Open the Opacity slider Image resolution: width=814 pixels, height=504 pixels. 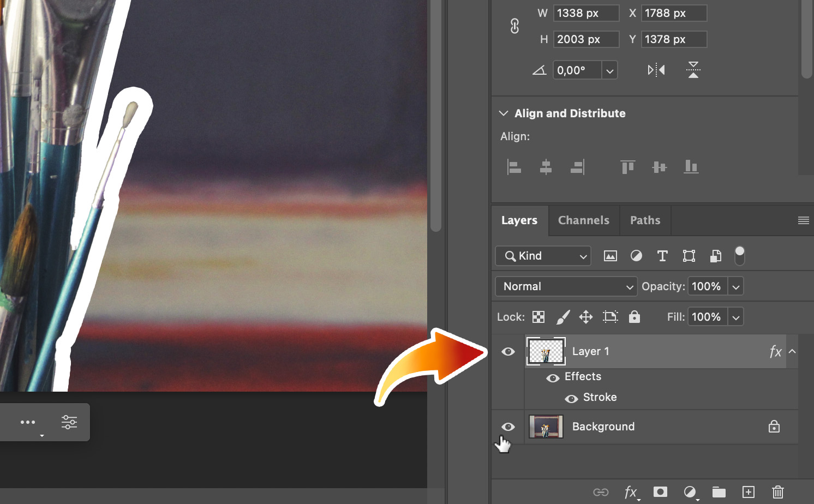coord(736,286)
